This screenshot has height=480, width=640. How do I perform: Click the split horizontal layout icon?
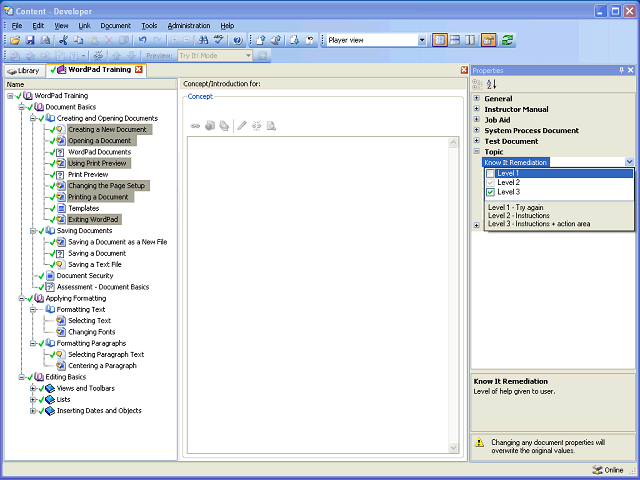[455, 40]
